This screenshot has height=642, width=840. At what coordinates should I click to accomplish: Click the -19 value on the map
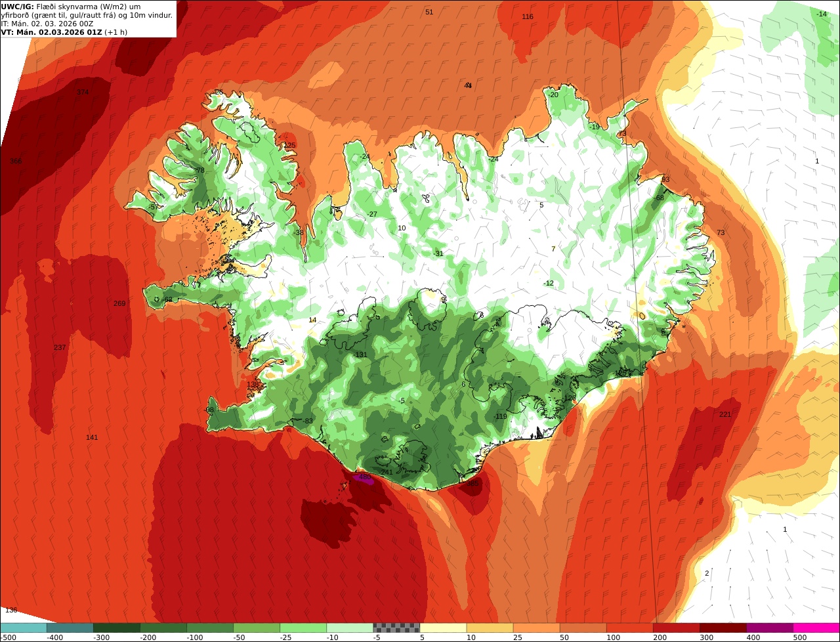pos(595,127)
